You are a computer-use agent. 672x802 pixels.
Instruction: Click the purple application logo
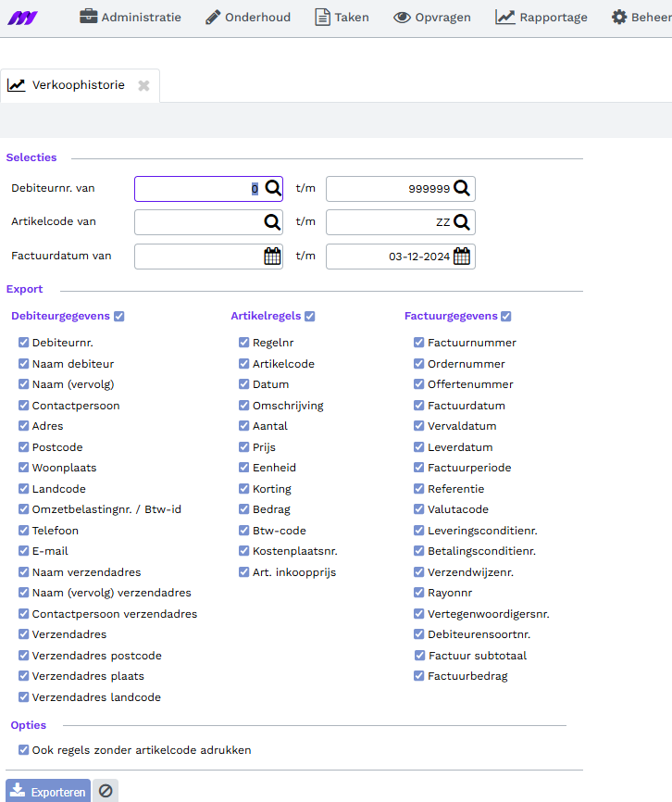pyautogui.click(x=22, y=18)
